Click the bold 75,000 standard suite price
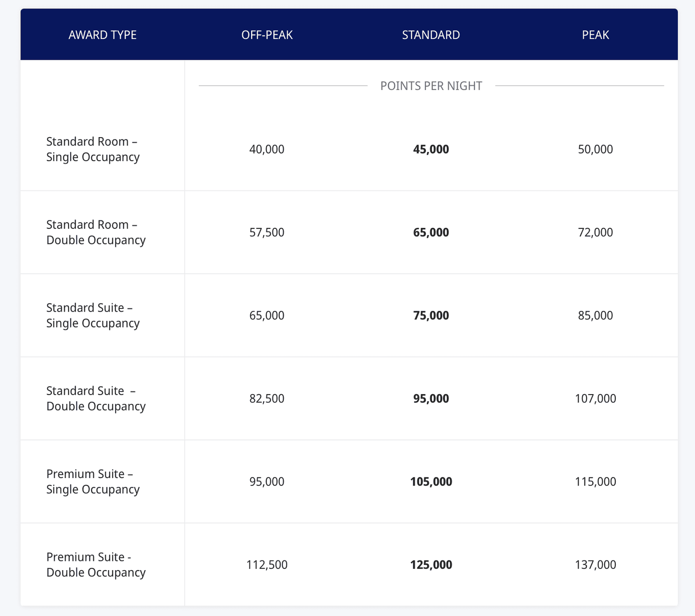Screen dimensions: 695x616 pos(430,315)
